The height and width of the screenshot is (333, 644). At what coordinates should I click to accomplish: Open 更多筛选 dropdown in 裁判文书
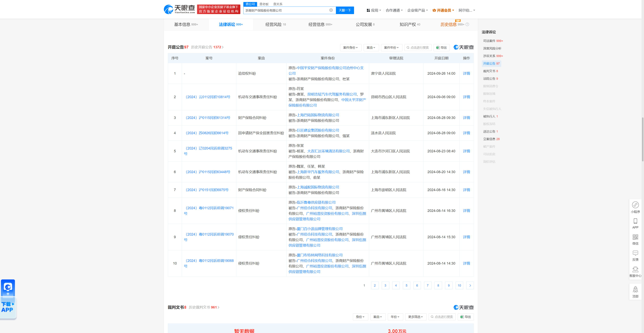416,317
